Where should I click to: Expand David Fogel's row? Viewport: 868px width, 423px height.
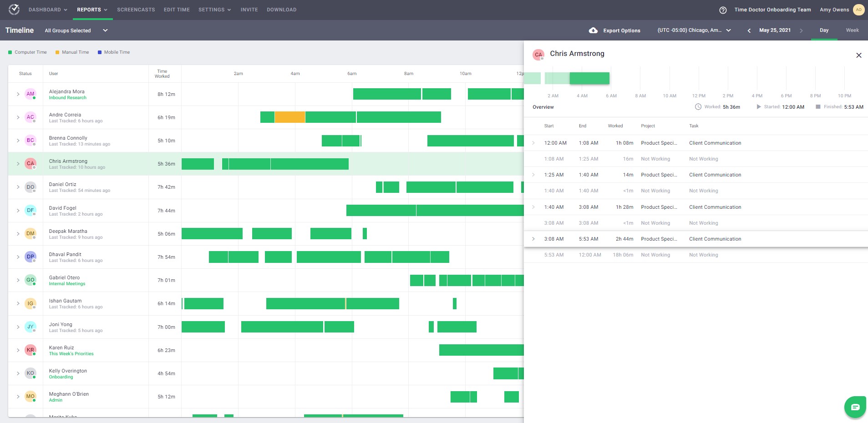point(18,211)
